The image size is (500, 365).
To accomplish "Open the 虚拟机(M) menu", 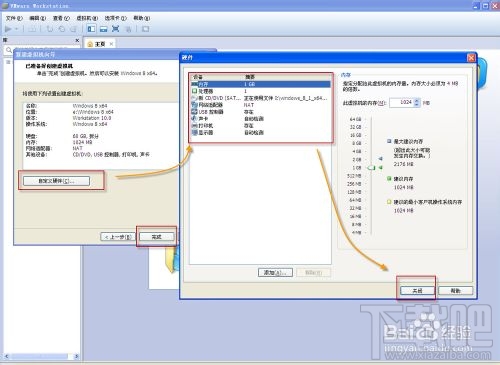I will tap(87, 18).
